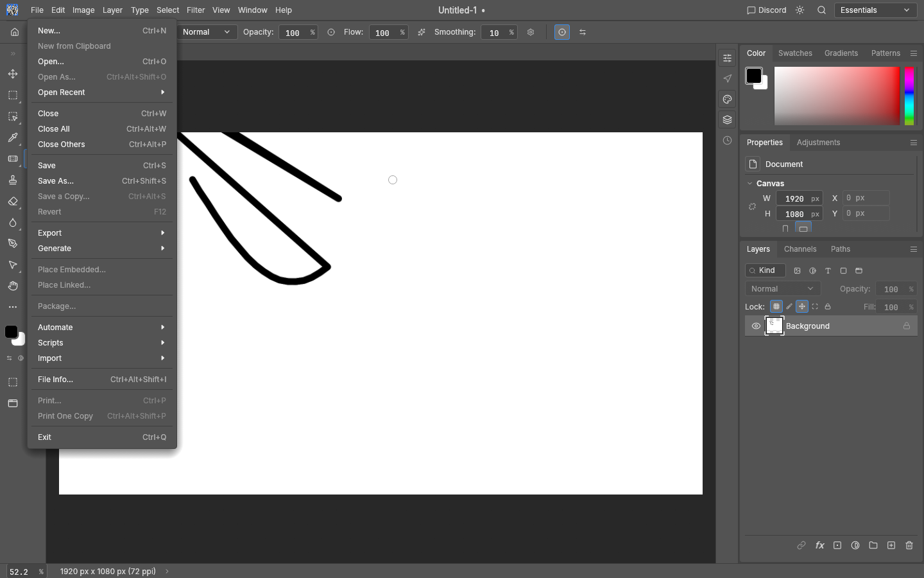The image size is (924, 578).
Task: Collapse the Canvas section
Action: coord(750,184)
